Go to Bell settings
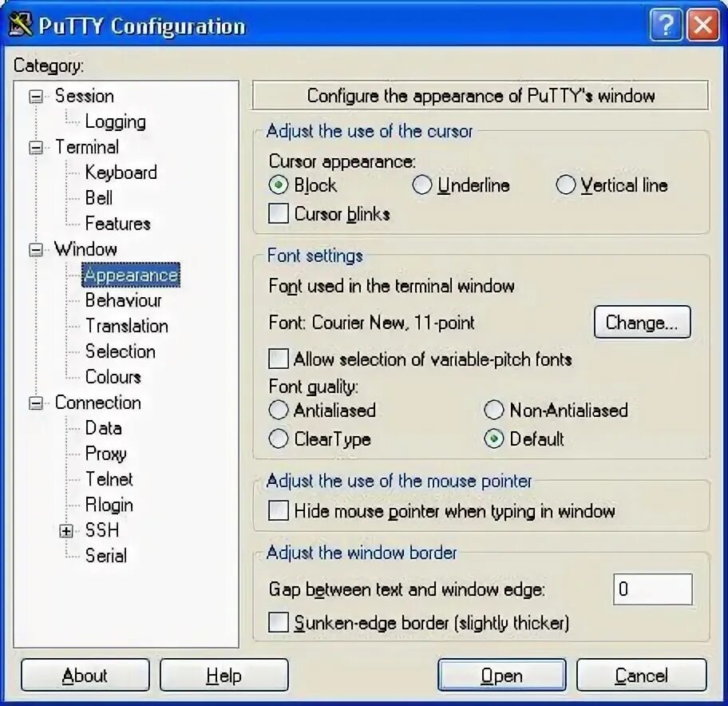This screenshot has width=728, height=706. coord(99,198)
